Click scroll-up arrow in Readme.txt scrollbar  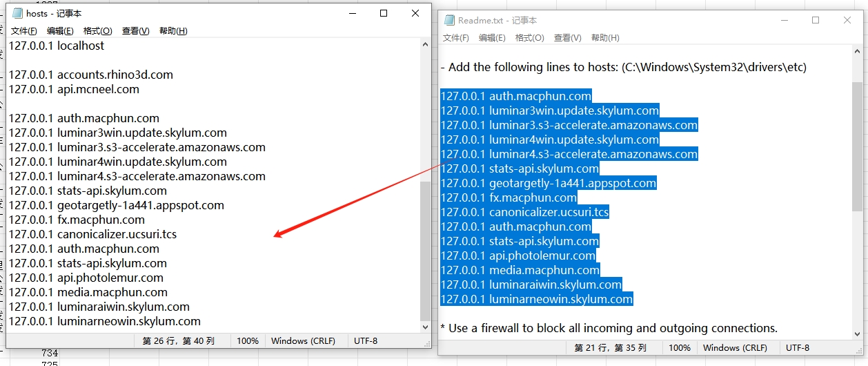click(857, 52)
